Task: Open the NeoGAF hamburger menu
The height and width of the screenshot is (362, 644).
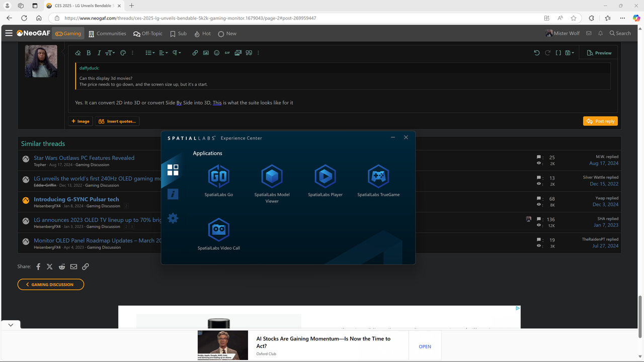Action: point(9,33)
